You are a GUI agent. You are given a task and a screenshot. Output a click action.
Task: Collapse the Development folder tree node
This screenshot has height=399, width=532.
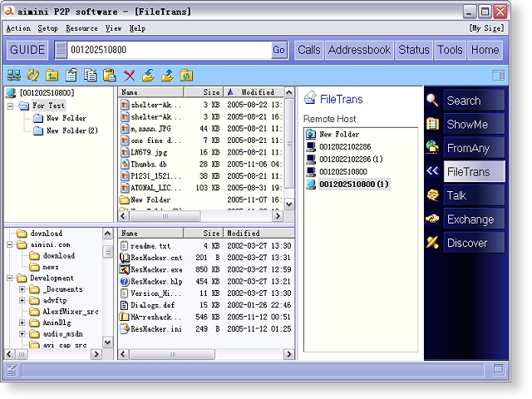10,278
